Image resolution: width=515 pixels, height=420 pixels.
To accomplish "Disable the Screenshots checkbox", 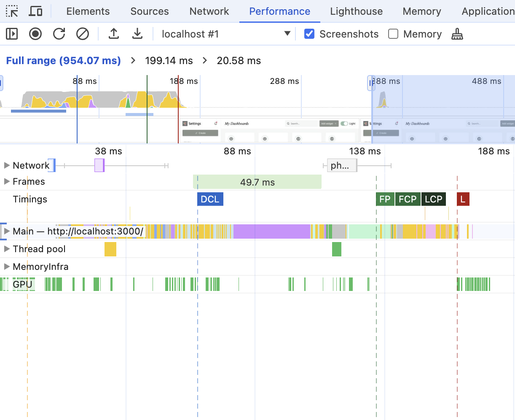I will click(x=310, y=34).
